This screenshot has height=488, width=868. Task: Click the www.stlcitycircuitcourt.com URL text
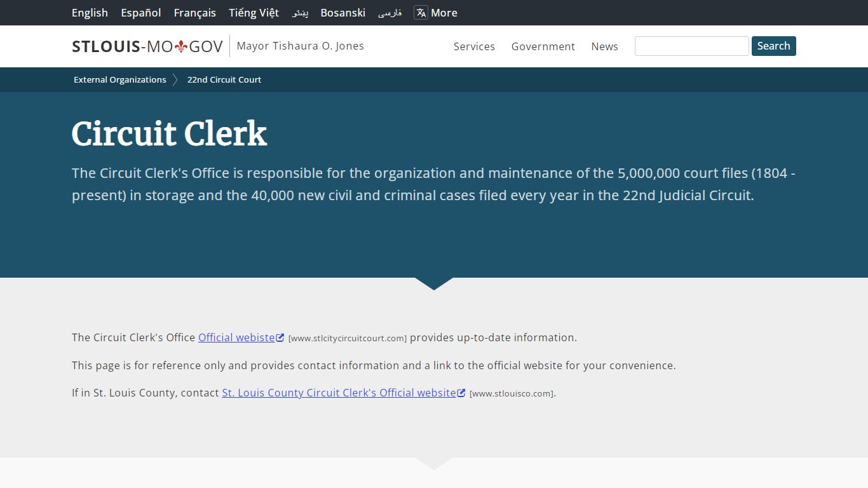[348, 338]
